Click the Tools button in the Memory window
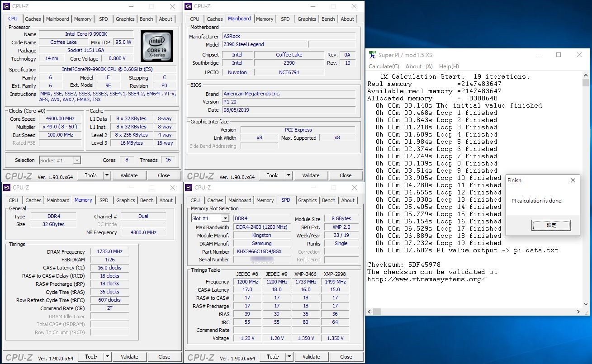 (91, 357)
